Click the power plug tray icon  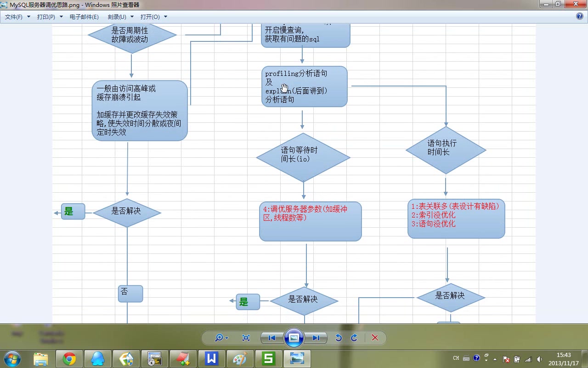click(517, 359)
